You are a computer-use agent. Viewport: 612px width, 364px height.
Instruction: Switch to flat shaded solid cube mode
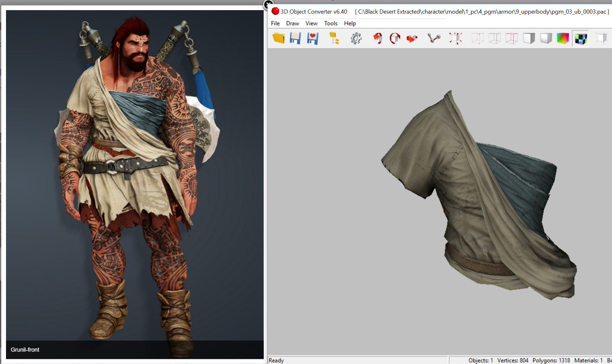(529, 38)
